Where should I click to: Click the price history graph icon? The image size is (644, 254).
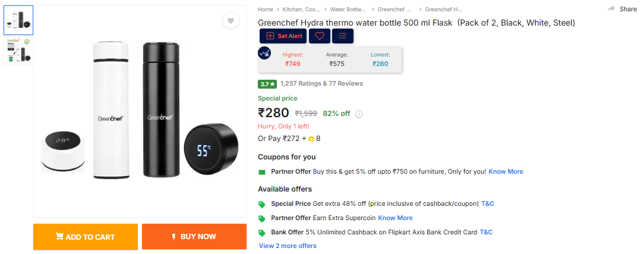[x=264, y=53]
